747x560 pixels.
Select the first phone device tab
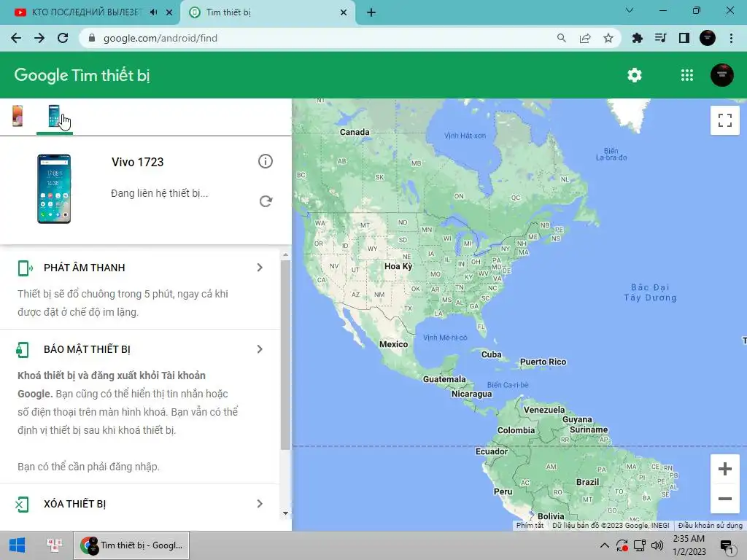coord(18,116)
